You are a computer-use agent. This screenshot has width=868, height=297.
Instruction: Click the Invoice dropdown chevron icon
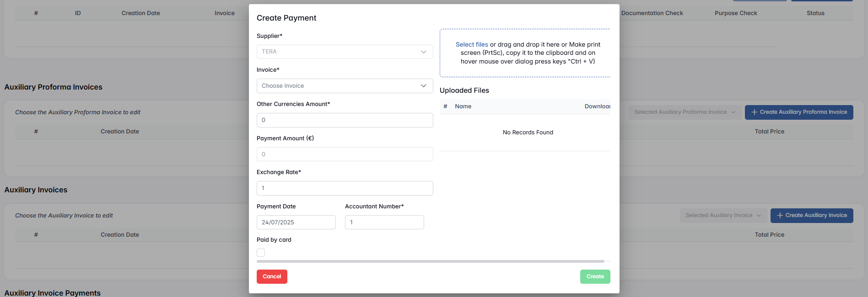click(423, 86)
